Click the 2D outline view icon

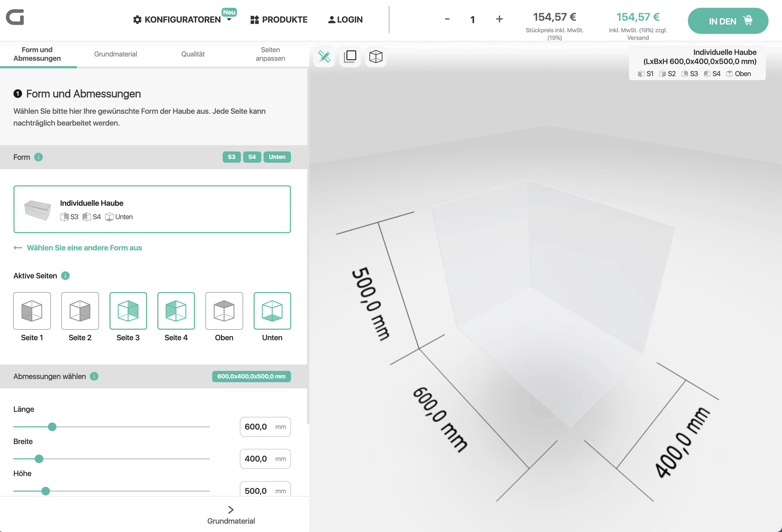(350, 56)
